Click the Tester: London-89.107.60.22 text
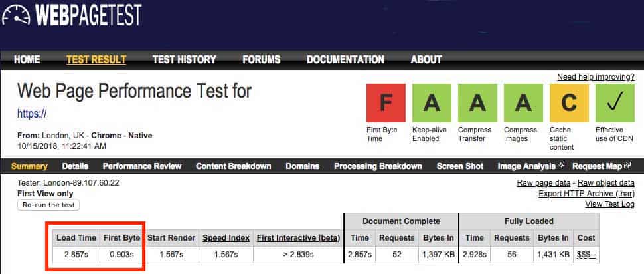 point(68,183)
